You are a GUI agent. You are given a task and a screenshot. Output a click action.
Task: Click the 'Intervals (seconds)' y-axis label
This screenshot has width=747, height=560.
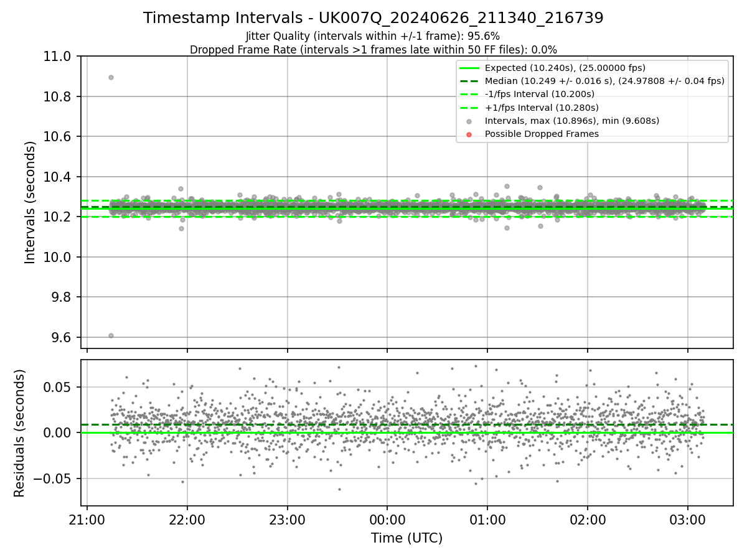coord(31,202)
